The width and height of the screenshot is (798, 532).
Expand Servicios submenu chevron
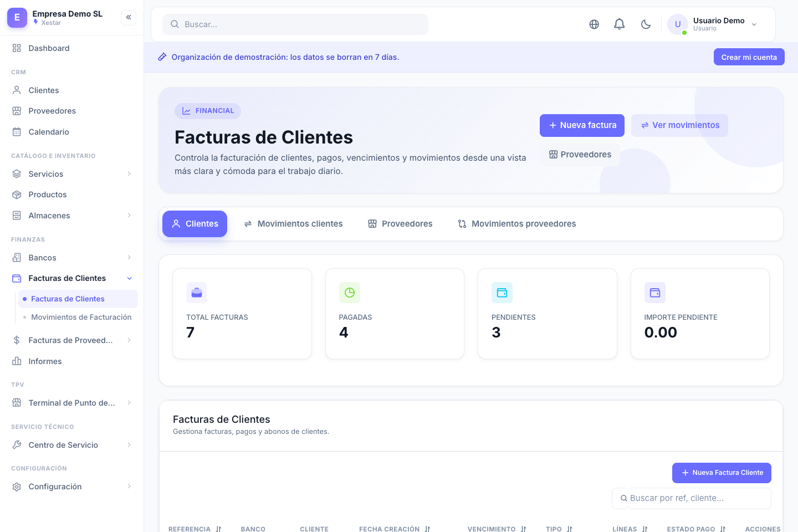coord(129,174)
